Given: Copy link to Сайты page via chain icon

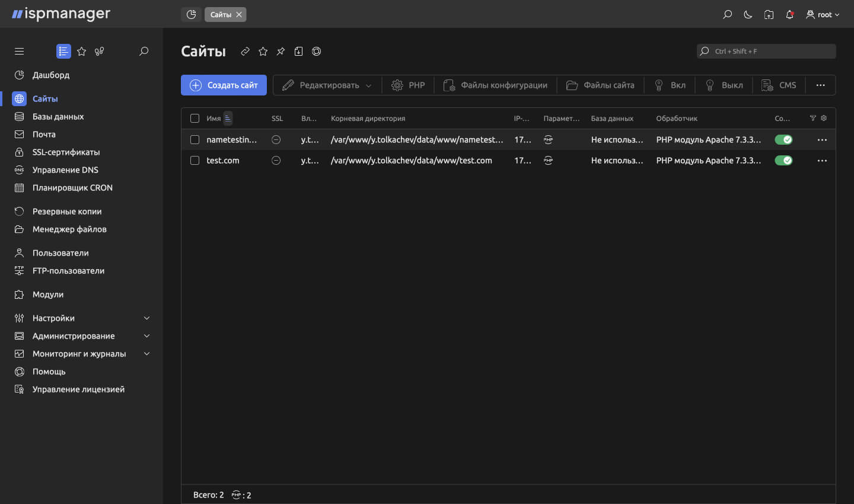Looking at the screenshot, I should click(245, 52).
